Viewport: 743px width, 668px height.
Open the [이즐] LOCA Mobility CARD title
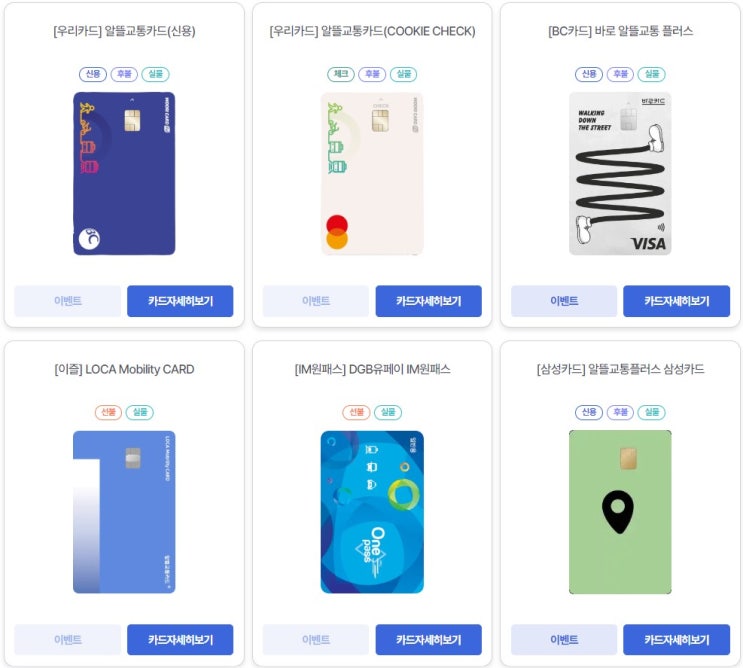(124, 370)
